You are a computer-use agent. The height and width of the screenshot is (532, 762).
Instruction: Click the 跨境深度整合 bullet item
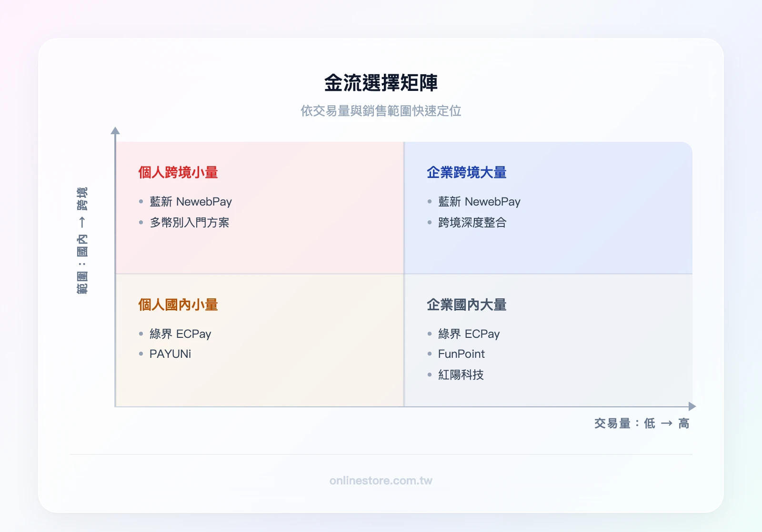point(473,222)
